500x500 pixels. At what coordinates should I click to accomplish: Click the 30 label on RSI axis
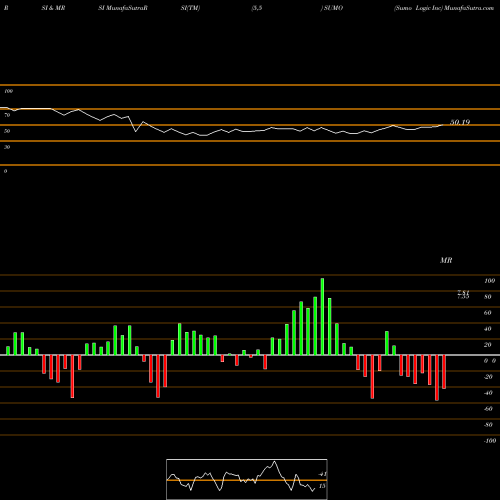tap(7, 147)
